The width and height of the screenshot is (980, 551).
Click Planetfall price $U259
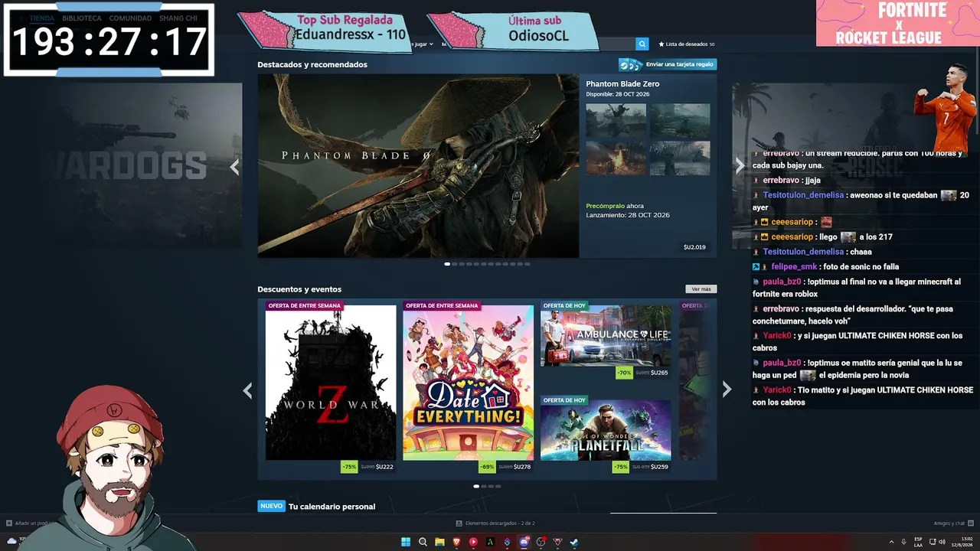pos(659,467)
